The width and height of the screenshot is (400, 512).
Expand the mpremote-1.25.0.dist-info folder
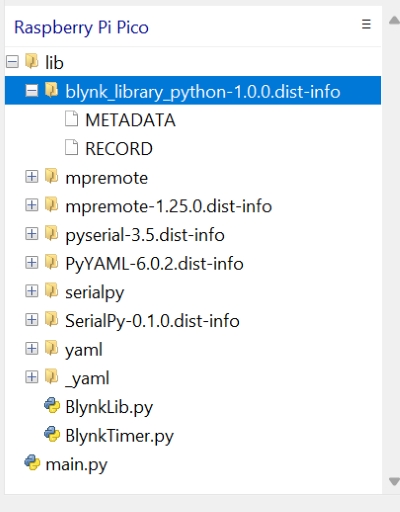tap(32, 205)
